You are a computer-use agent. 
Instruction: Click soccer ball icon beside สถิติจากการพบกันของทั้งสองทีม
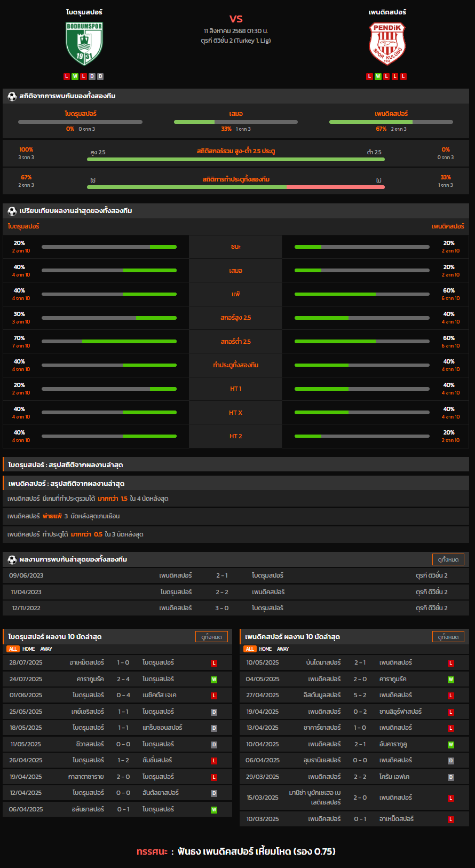click(12, 97)
